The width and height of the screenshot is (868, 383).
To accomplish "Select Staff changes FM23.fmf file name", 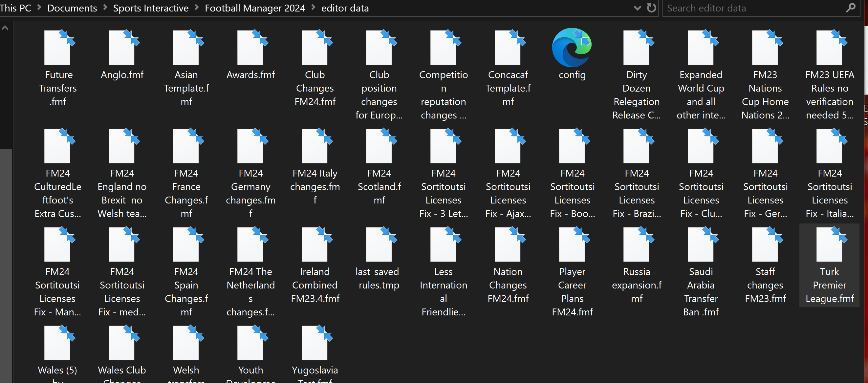I will pos(765,285).
